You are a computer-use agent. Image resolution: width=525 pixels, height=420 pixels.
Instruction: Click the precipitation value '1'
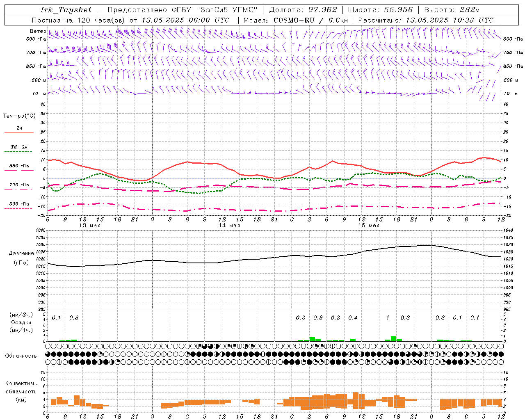click(x=388, y=317)
